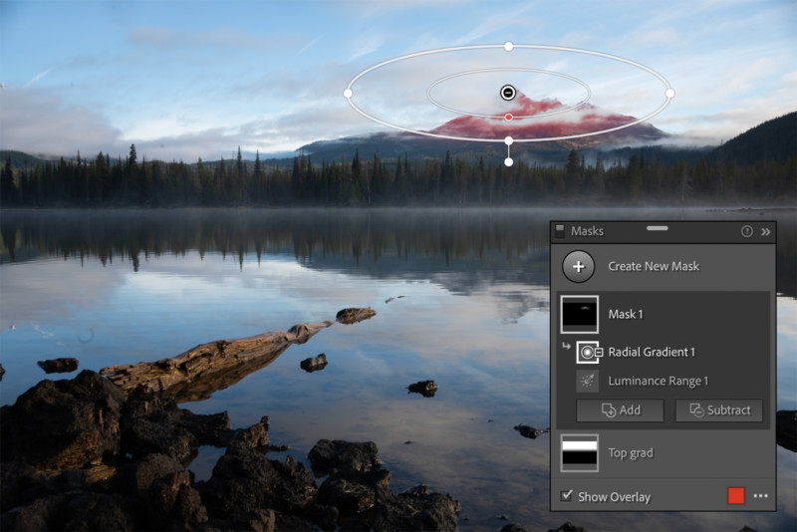Click the right handle of the radial ellipse

(669, 93)
